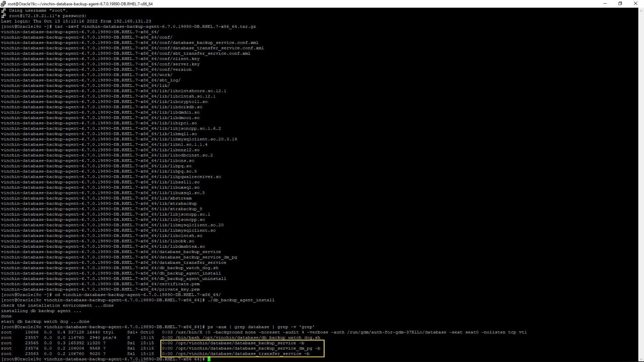This screenshot has width=644, height=362.
Task: Close the PuTTY terminal window
Action: [x=636, y=4]
